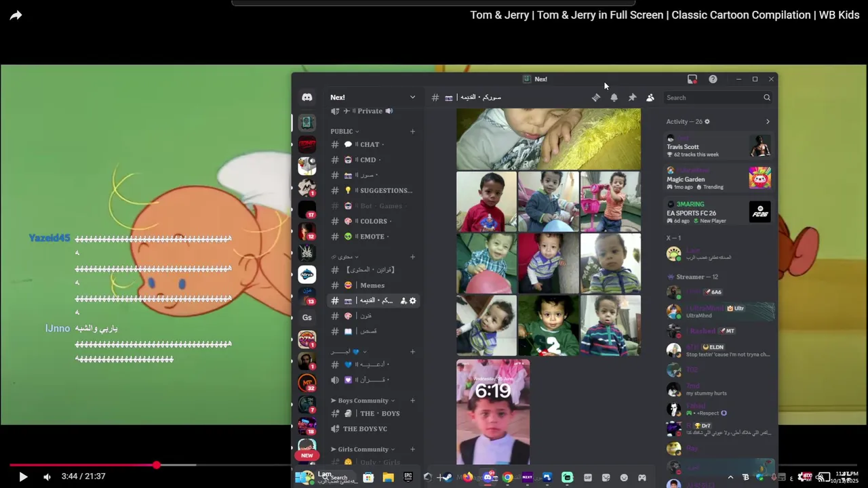This screenshot has width=868, height=488.
Task: Open the photo of child in red Superman shirt
Action: click(486, 201)
